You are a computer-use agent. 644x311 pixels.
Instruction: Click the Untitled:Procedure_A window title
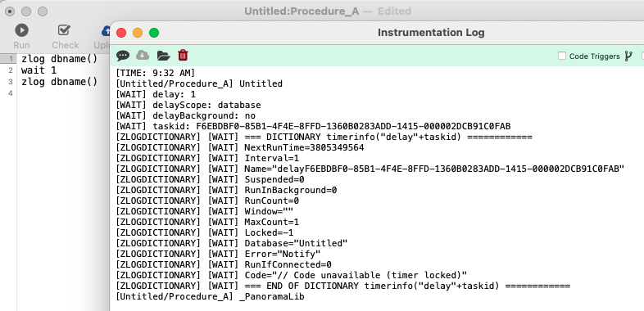(302, 11)
